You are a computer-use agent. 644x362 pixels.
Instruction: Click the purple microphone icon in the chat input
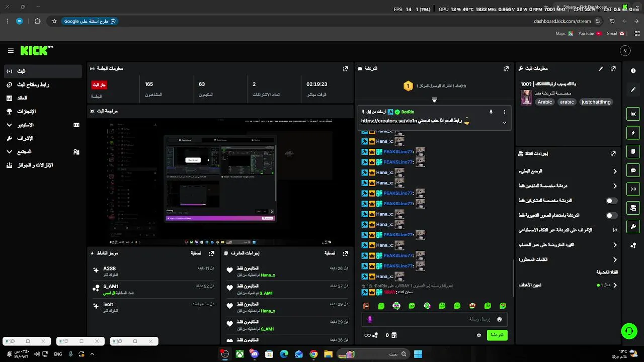click(370, 319)
